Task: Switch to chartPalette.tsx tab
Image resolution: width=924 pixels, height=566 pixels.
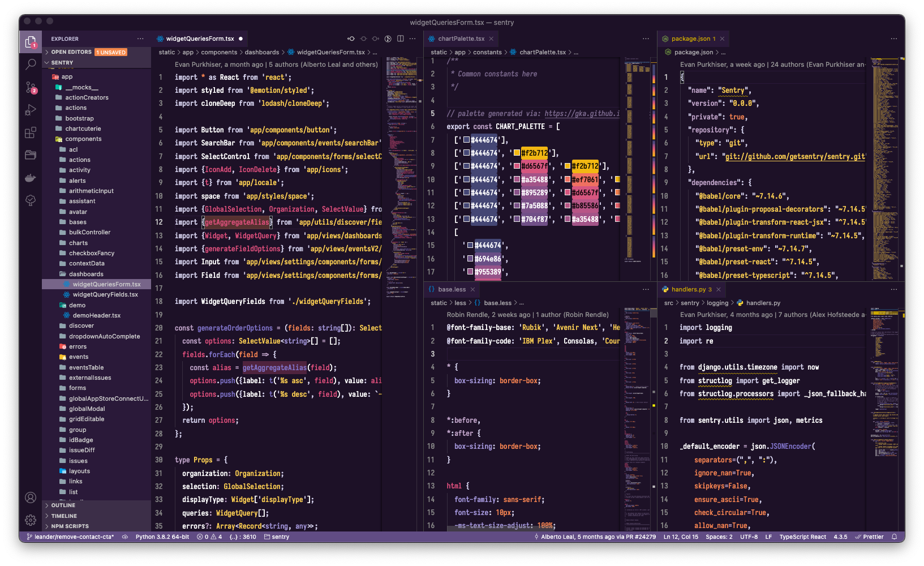Action: [461, 38]
